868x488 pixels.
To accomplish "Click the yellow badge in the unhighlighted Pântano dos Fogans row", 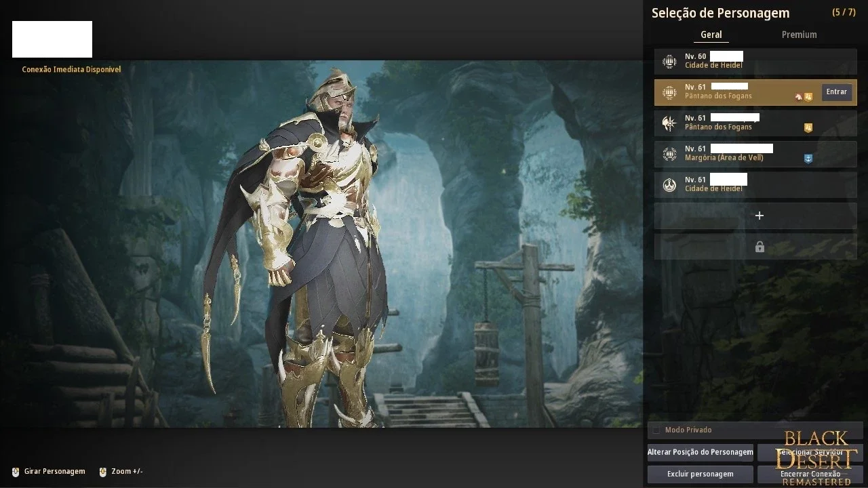I will point(808,127).
